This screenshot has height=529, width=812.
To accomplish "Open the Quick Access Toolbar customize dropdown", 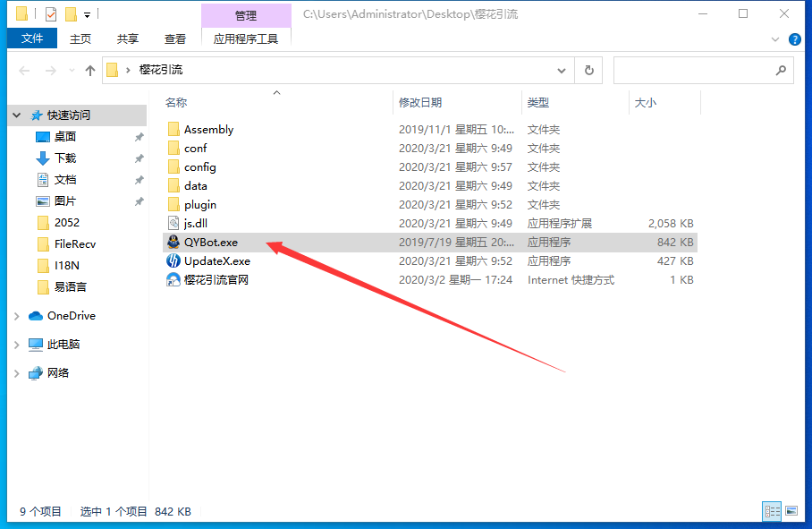I will (87, 15).
